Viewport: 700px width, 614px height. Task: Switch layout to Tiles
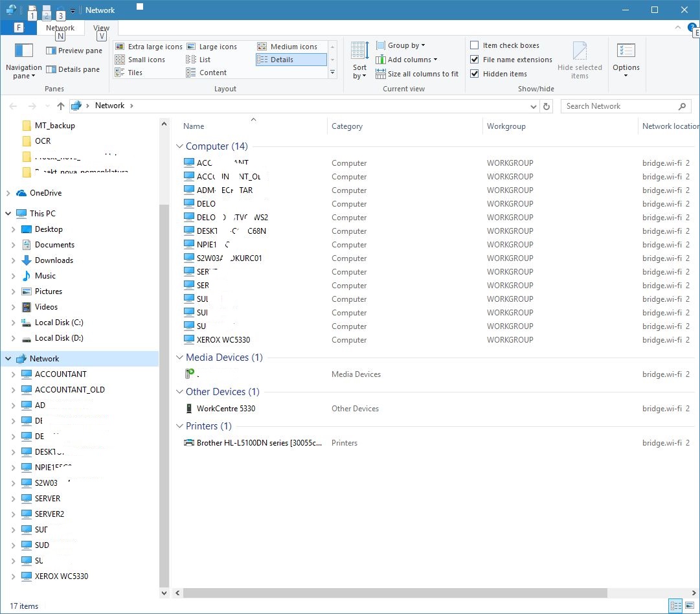129,73
